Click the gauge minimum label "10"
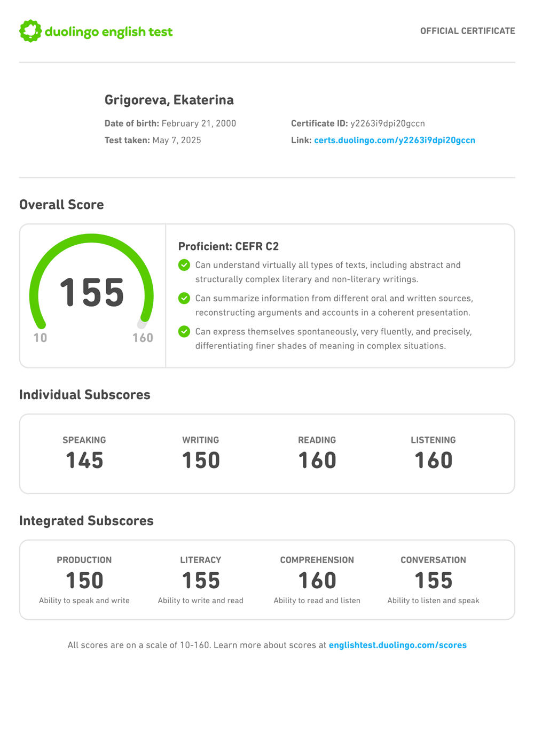The image size is (534, 756). 41,338
